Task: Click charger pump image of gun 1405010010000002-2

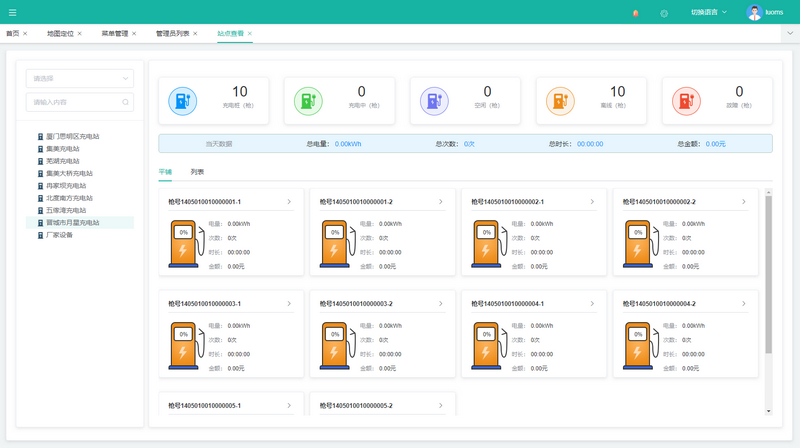Action: coord(640,244)
